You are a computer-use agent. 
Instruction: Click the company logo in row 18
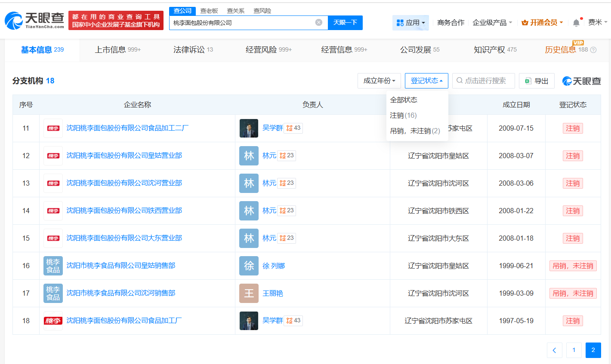coord(53,321)
